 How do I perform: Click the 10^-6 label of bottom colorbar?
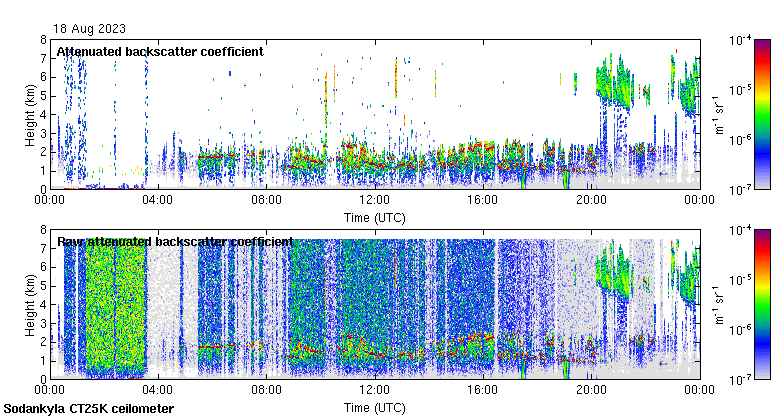click(x=740, y=329)
